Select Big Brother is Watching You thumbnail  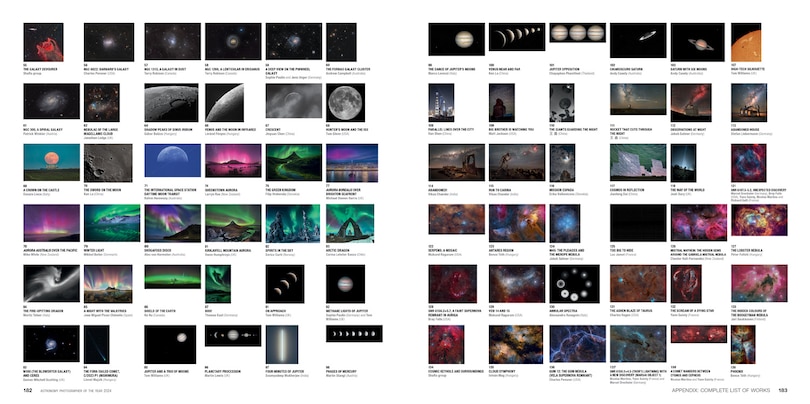[x=502, y=103]
